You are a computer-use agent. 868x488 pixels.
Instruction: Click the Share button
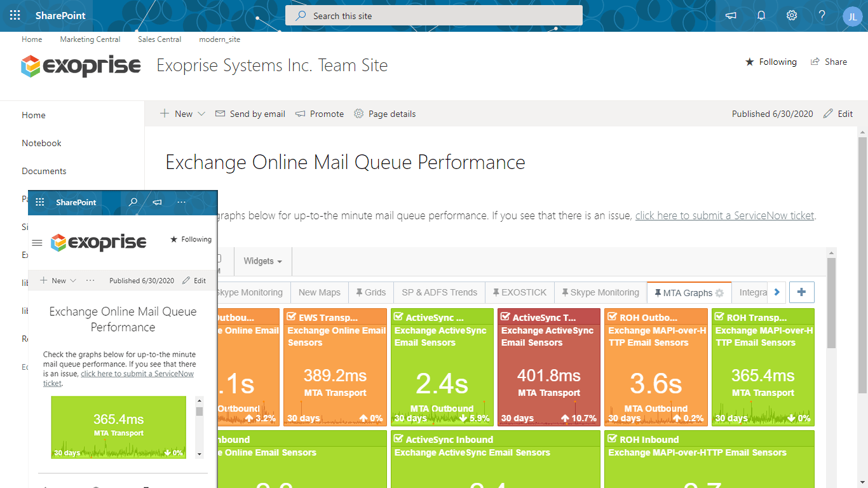tap(829, 62)
